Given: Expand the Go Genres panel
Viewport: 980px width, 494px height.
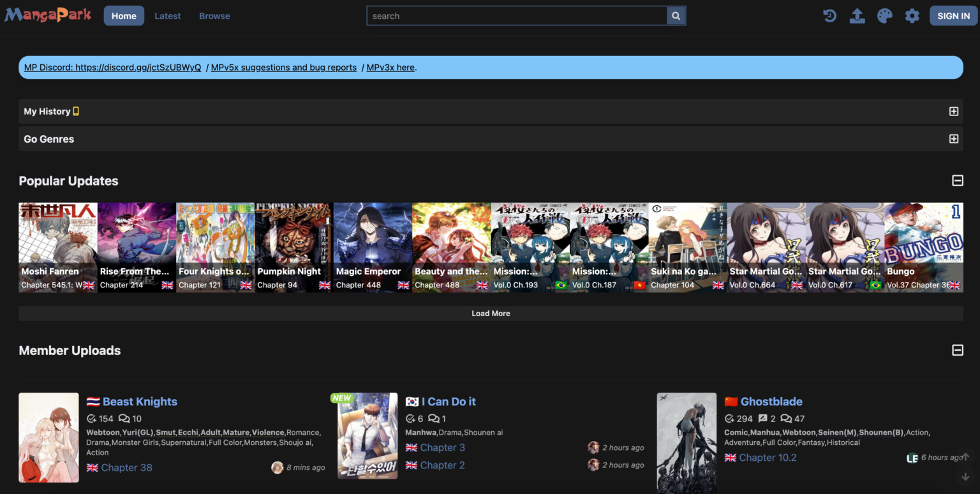Looking at the screenshot, I should coord(954,138).
